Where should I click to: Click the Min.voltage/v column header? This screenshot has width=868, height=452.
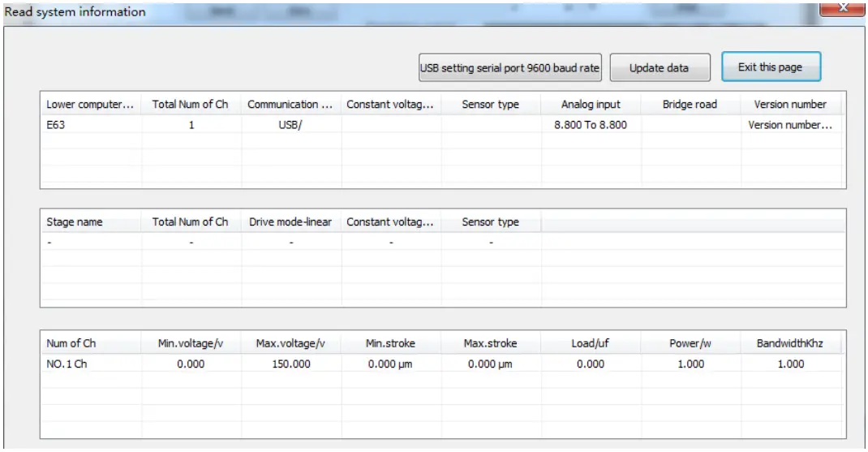[191, 343]
